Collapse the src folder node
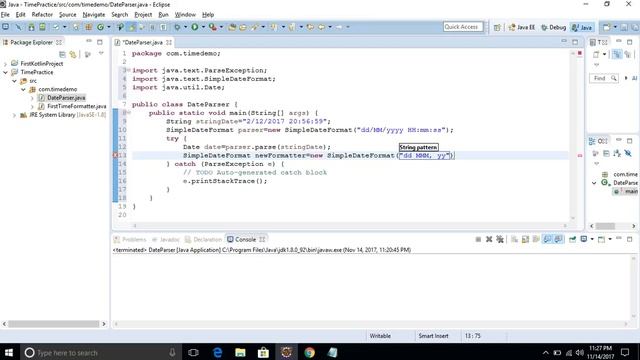Screen dimensions: 640x360 (14, 81)
